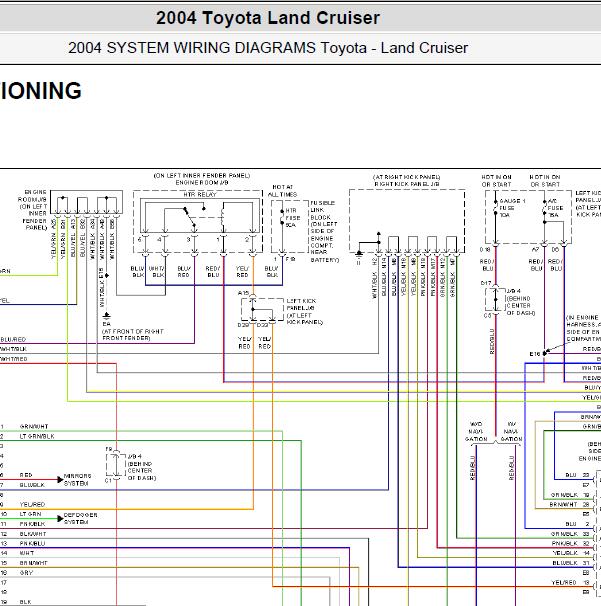Select row 10 'LT GRN' wire label
This screenshot has height=606, width=601.
tap(30, 514)
